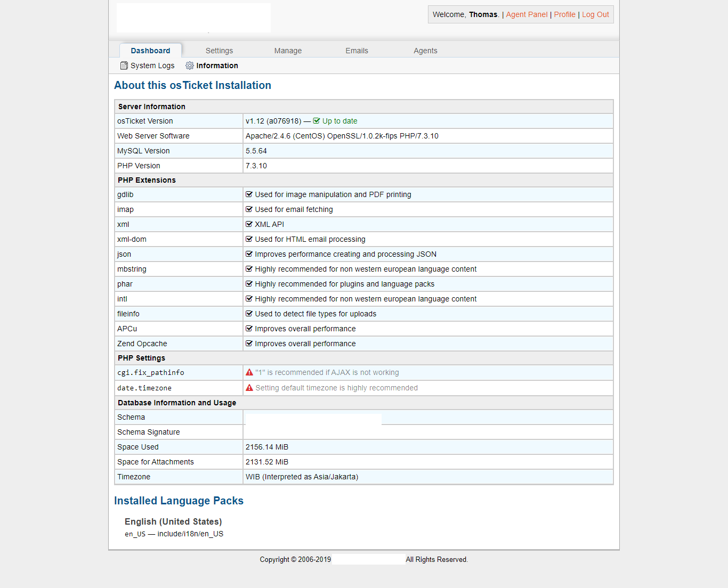Go to the Emails tab

tap(357, 51)
